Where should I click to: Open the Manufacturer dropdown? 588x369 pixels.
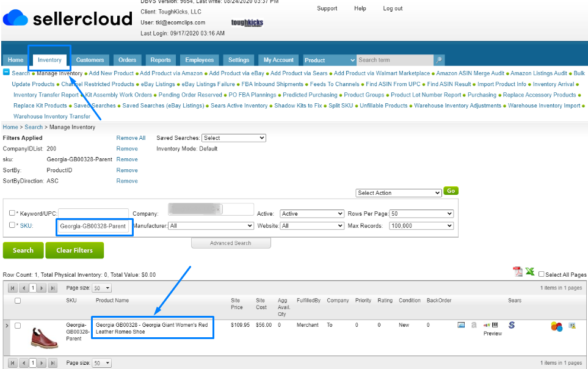(211, 225)
